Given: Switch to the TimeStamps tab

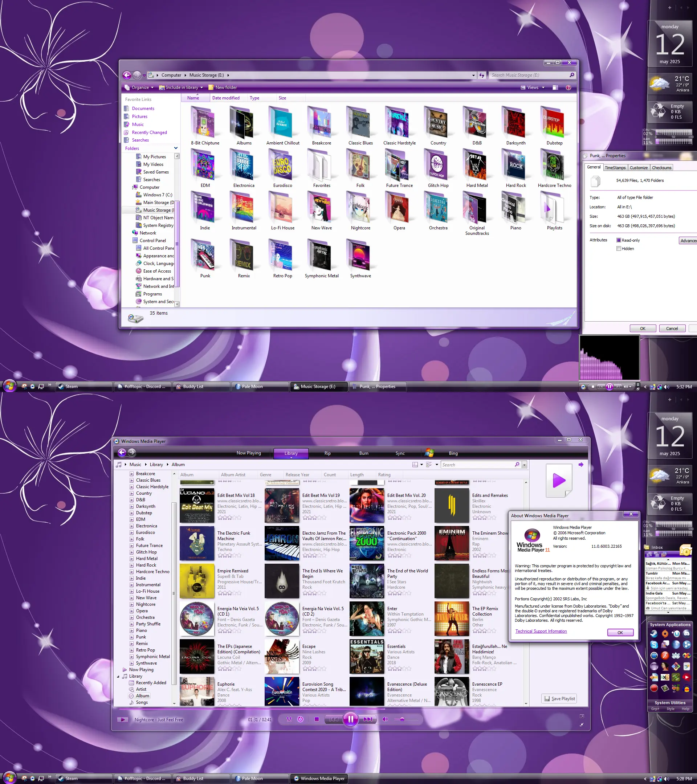Looking at the screenshot, I should 615,168.
